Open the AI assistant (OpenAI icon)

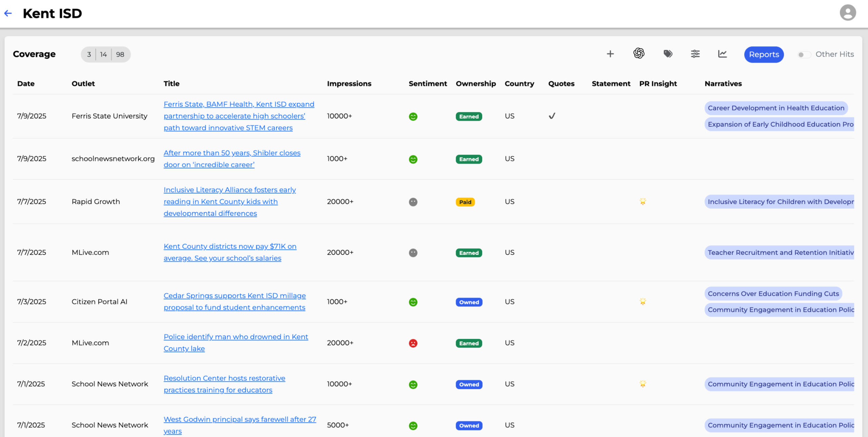click(x=639, y=54)
